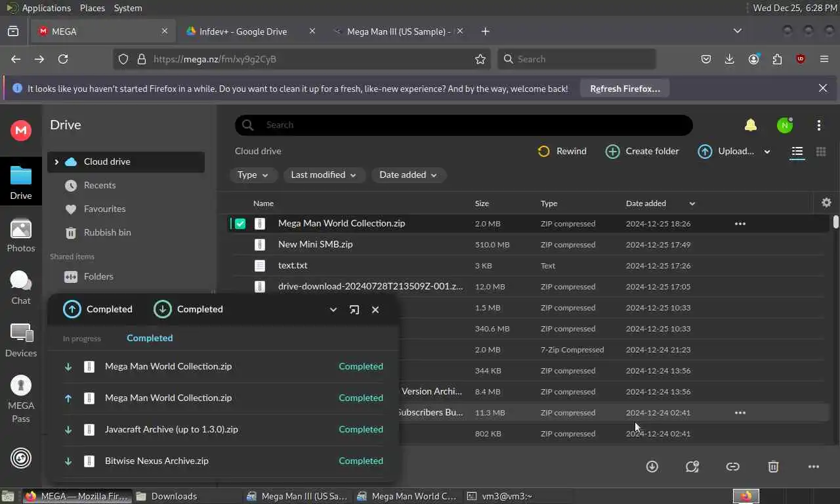Select New Mini SMB.zip file
This screenshot has width=840, height=504.
pos(528,244)
